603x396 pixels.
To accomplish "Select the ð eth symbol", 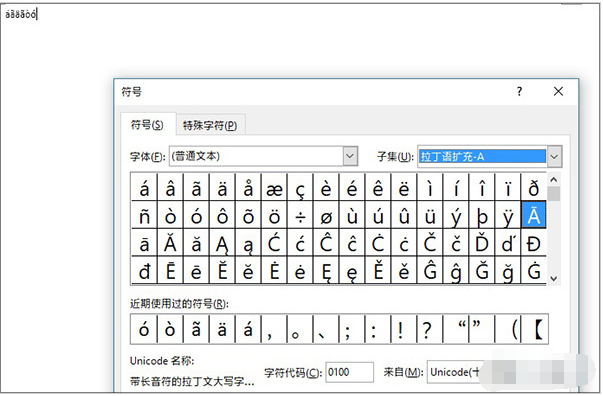I will coord(533,187).
